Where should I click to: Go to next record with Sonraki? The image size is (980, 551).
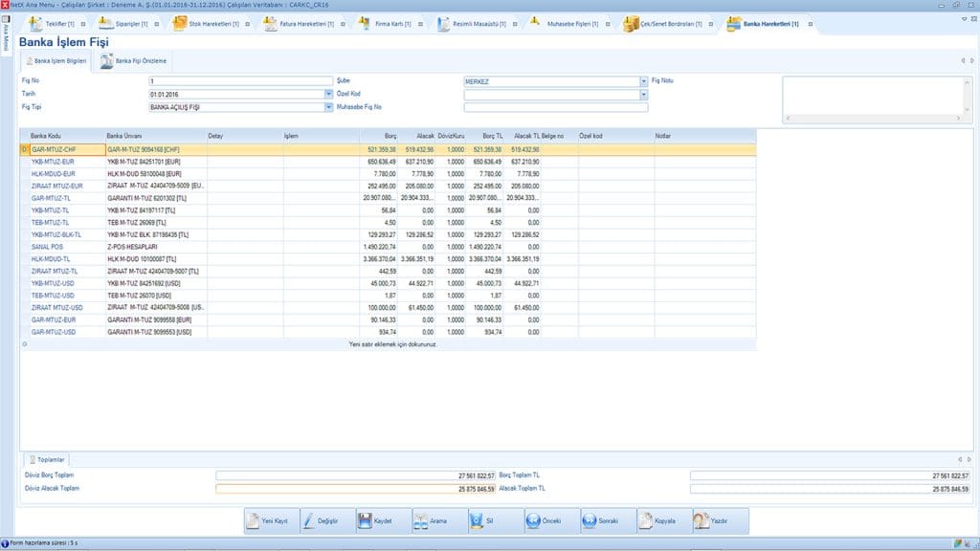point(602,521)
